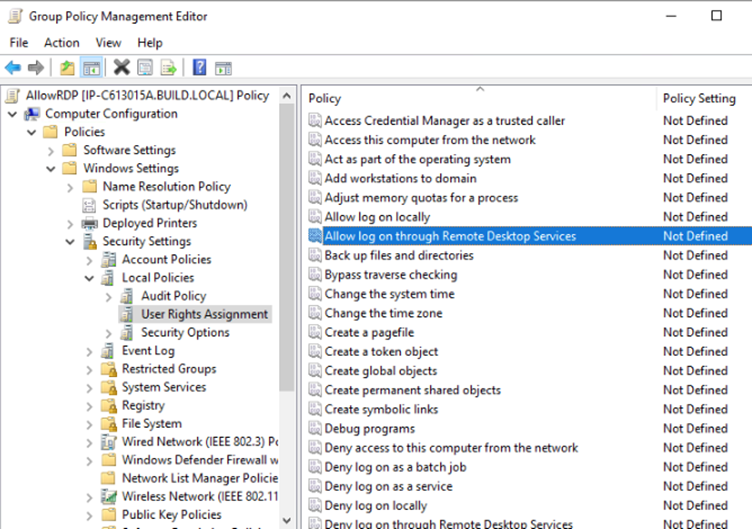
Task: Open Properties from the toolbar icon
Action: tap(145, 68)
